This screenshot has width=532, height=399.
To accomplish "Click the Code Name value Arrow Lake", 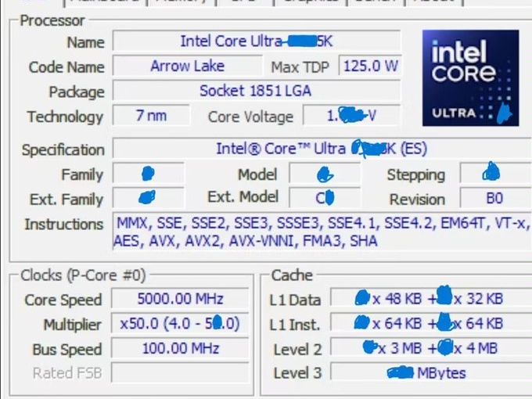I will [x=187, y=66].
